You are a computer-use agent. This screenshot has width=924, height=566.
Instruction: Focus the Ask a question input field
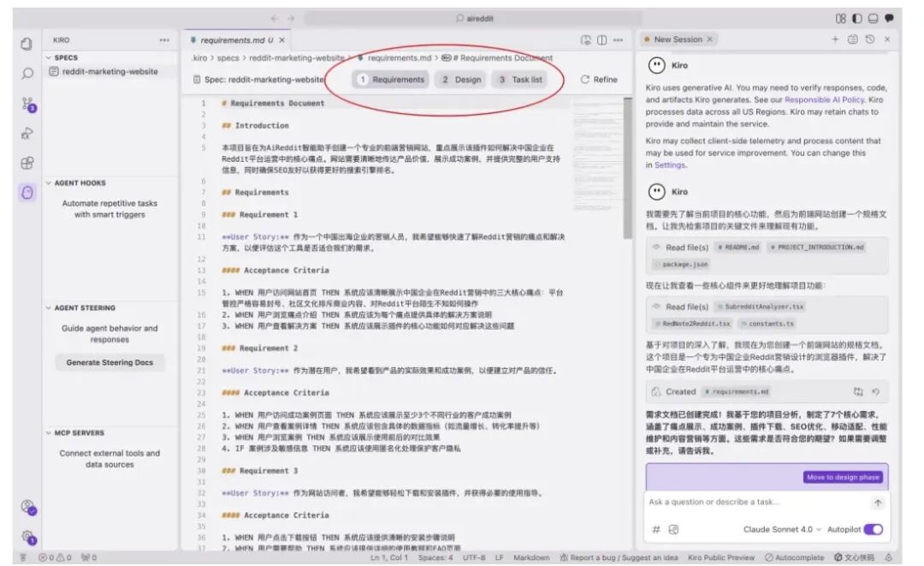click(x=757, y=503)
